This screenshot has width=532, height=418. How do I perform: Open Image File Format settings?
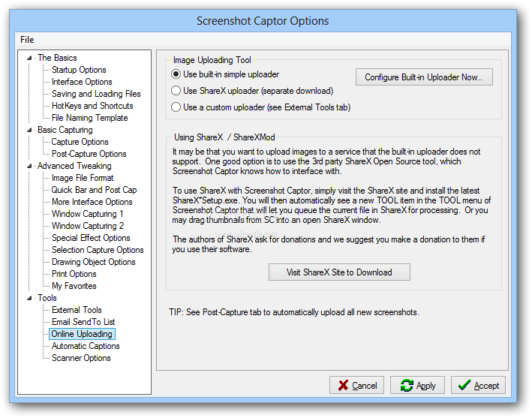[x=83, y=178]
